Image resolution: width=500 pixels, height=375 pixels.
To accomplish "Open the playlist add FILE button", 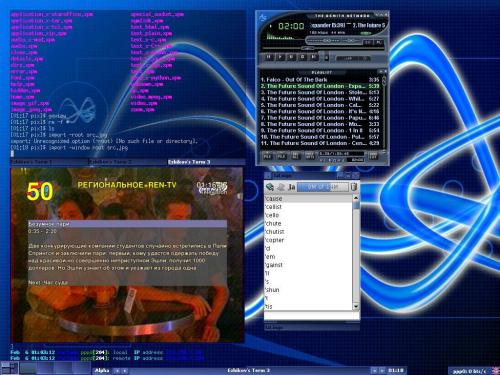I will tap(268, 156).
